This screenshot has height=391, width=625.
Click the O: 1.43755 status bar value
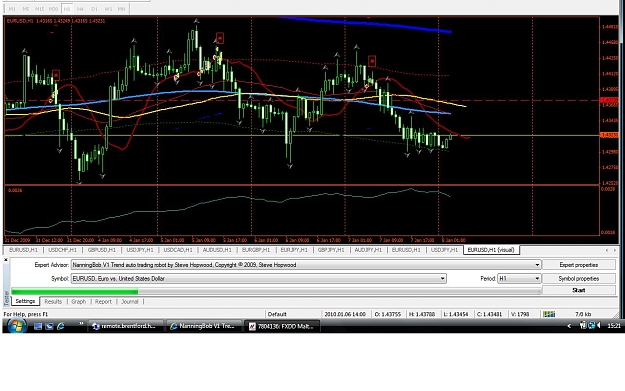388,314
